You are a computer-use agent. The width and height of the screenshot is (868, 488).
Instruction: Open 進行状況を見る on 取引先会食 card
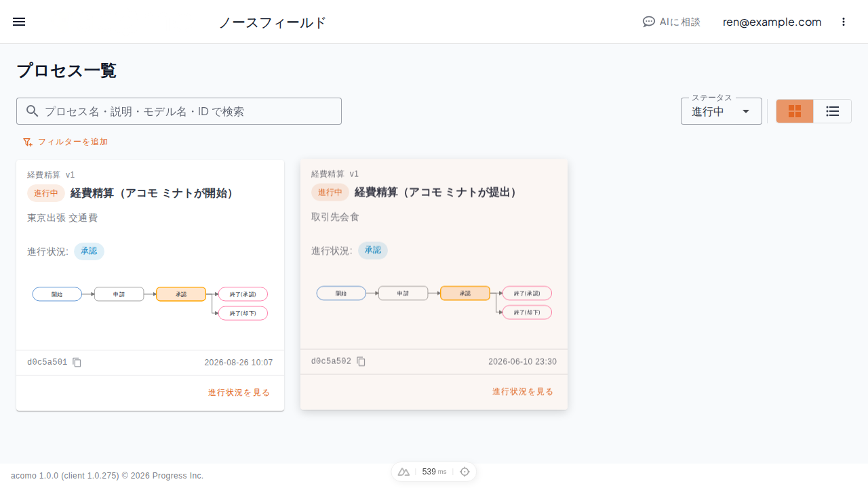click(523, 391)
